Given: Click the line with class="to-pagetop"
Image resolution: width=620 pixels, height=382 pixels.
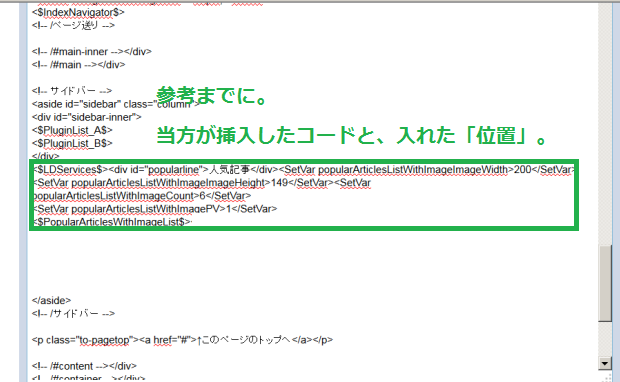Looking at the screenshot, I should 182,340.
